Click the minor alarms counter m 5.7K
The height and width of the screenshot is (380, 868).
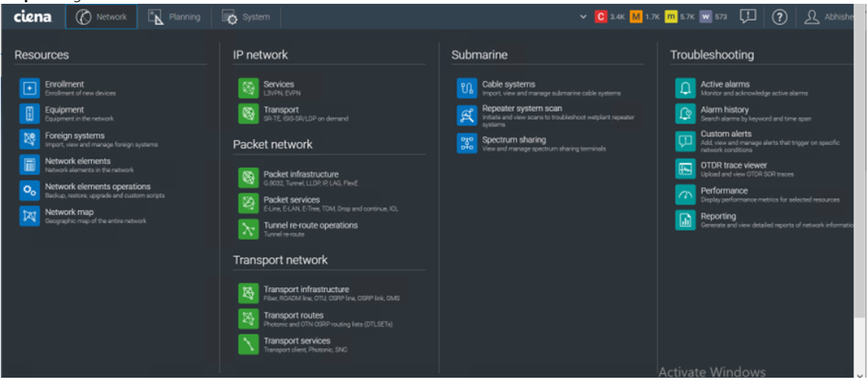click(x=680, y=17)
